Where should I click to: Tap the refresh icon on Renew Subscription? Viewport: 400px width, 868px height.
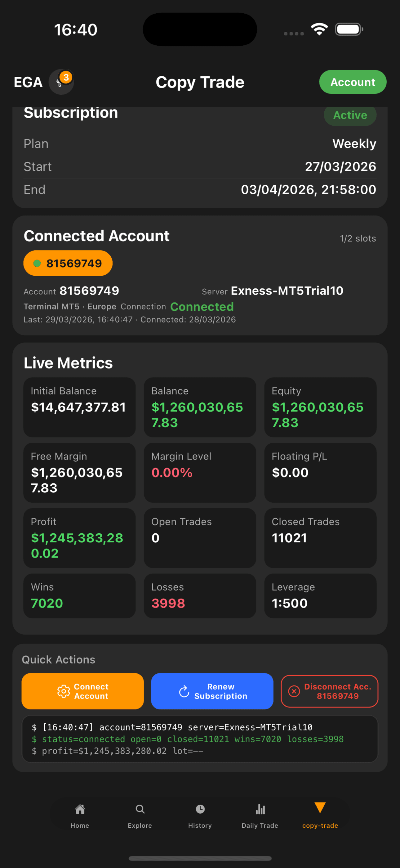184,691
